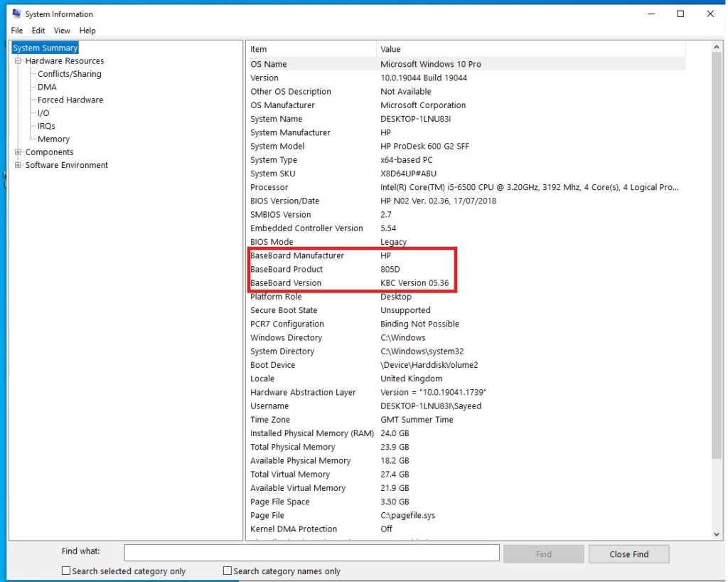The width and height of the screenshot is (728, 582).
Task: View the IRQs resource list
Action: (x=46, y=125)
